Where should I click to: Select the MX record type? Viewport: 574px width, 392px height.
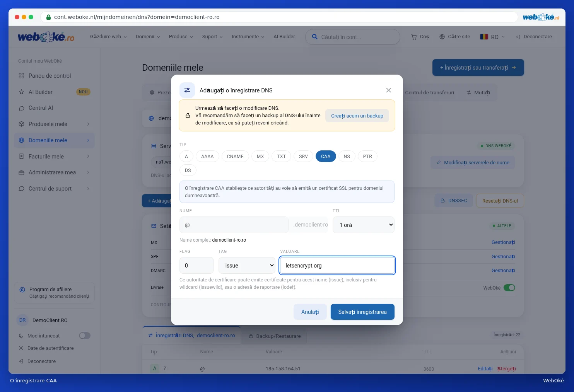(260, 157)
